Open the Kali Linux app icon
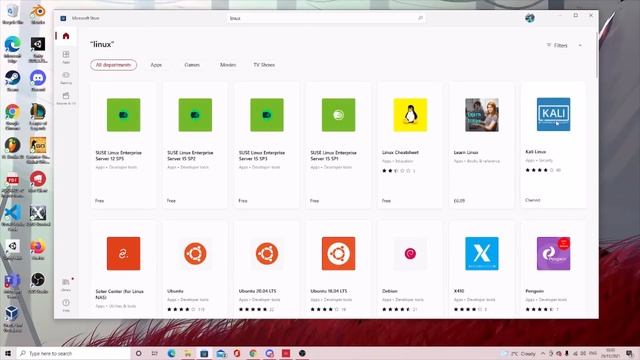This screenshot has width=640, height=360. pyautogui.click(x=553, y=114)
